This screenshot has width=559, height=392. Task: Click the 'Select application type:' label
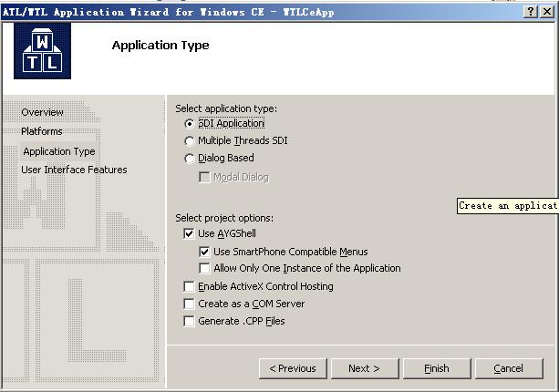pyautogui.click(x=226, y=108)
